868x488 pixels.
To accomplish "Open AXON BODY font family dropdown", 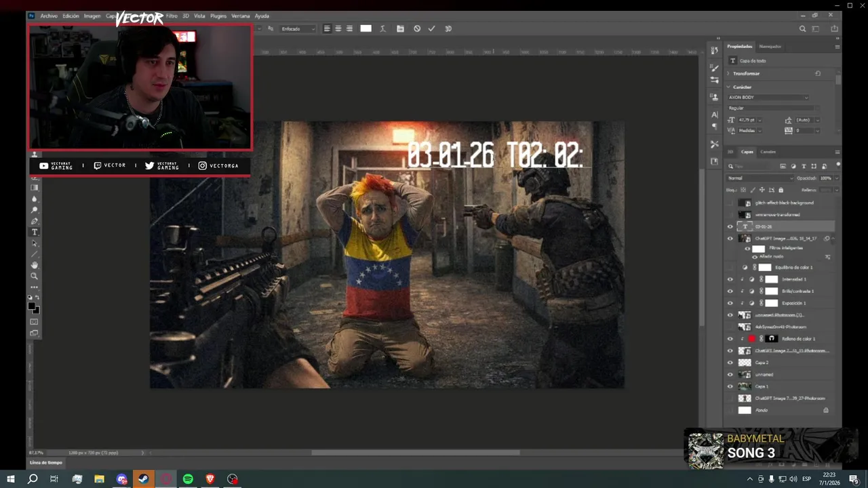I will [x=768, y=98].
